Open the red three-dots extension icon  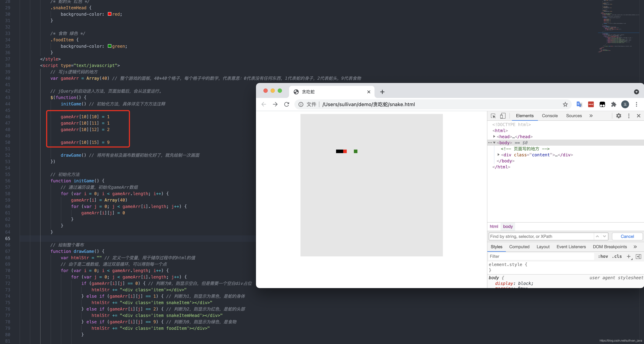[x=591, y=105]
